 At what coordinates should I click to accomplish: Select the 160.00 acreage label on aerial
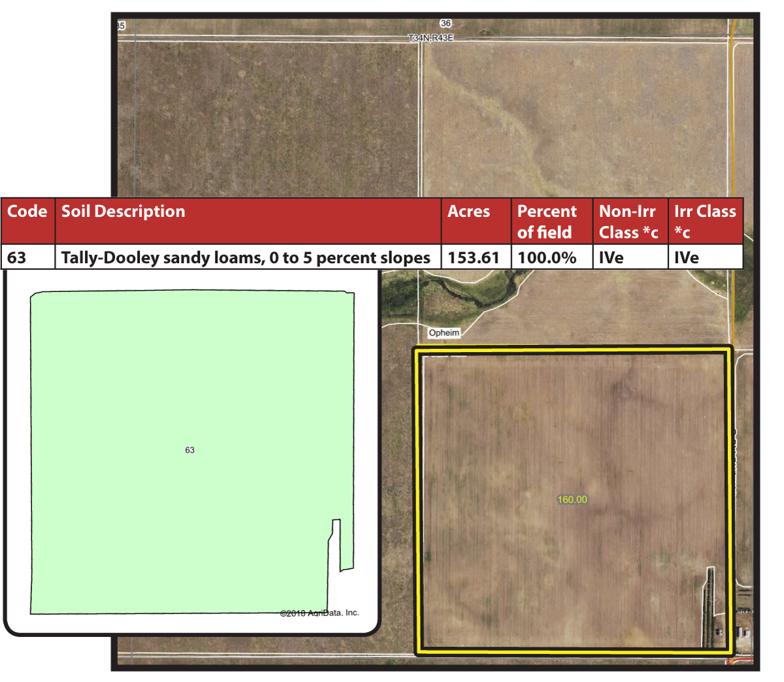tap(572, 500)
